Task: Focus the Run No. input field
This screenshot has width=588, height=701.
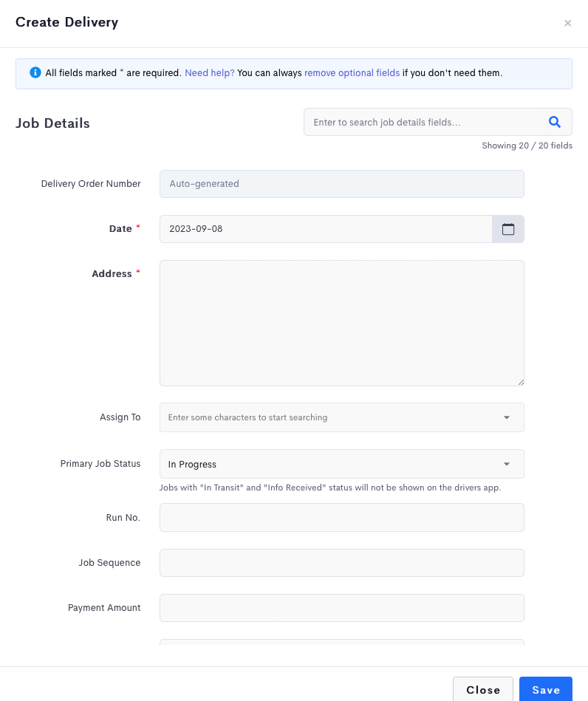Action: [341, 517]
